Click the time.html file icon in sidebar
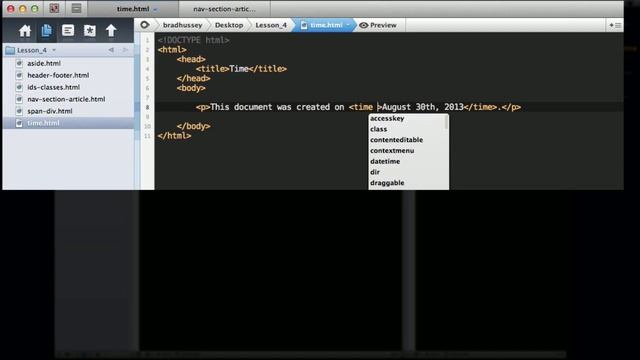This screenshot has height=360, width=640. [x=19, y=123]
